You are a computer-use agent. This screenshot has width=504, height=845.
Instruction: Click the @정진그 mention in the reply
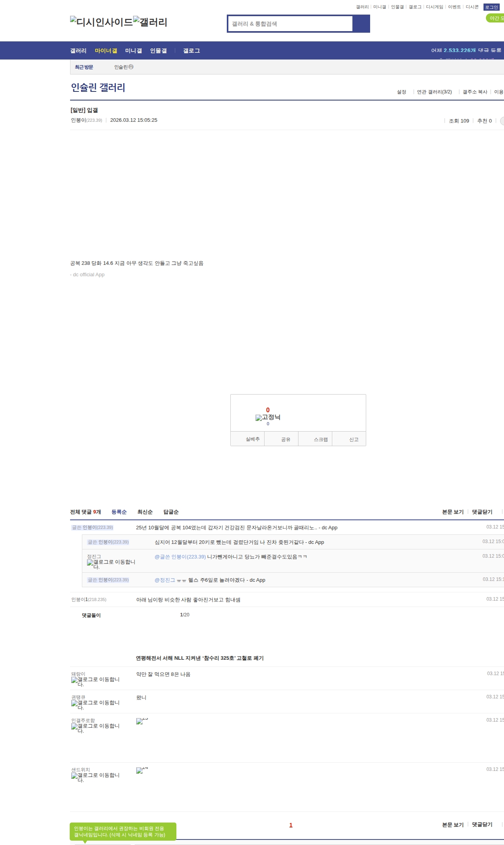(x=165, y=580)
